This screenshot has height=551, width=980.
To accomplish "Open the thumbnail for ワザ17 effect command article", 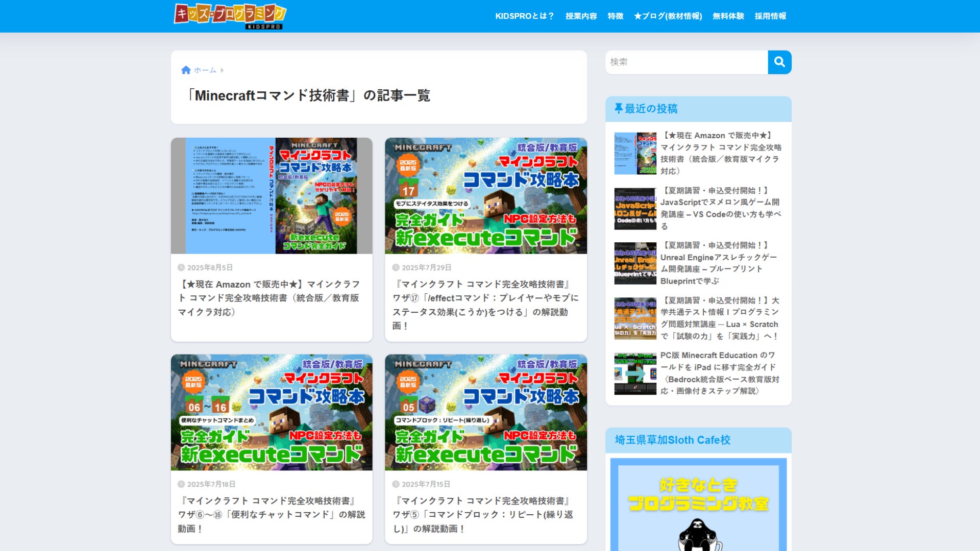I will [486, 196].
